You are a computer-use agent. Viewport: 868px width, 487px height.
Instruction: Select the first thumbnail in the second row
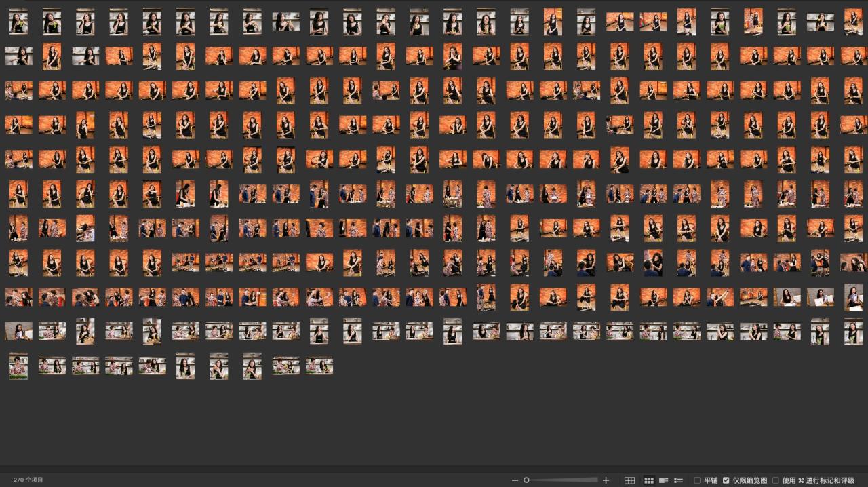(18, 56)
